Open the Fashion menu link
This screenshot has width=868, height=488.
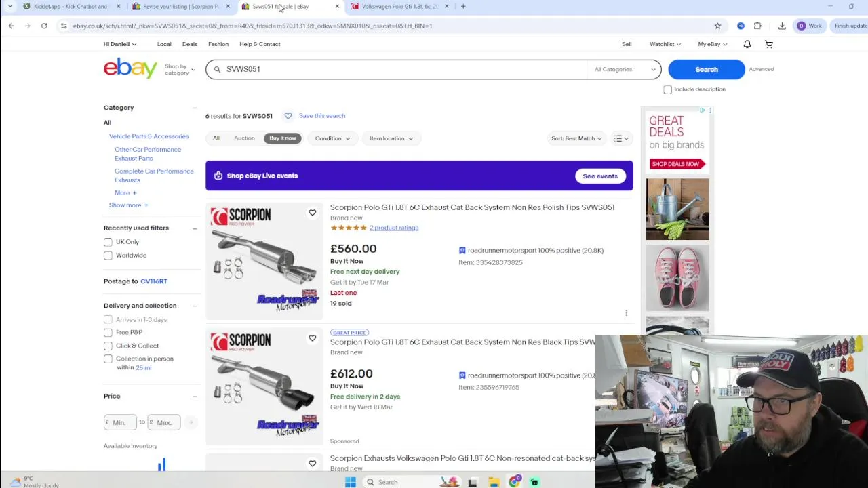[x=218, y=44]
